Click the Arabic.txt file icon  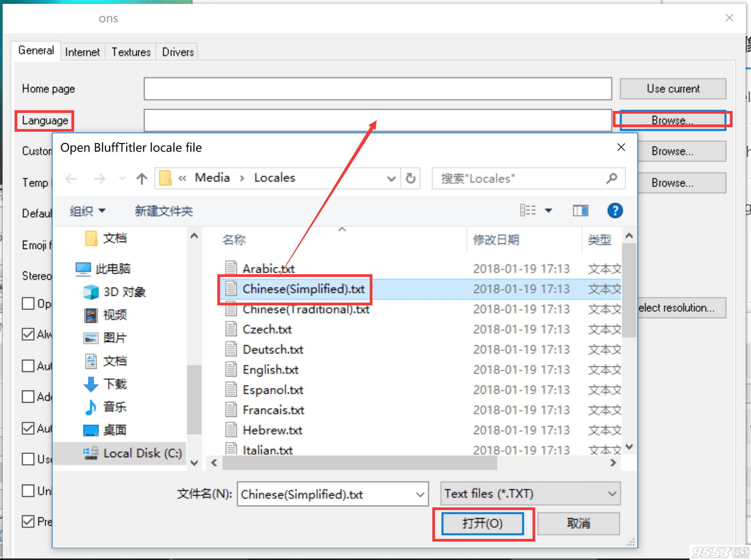[231, 268]
